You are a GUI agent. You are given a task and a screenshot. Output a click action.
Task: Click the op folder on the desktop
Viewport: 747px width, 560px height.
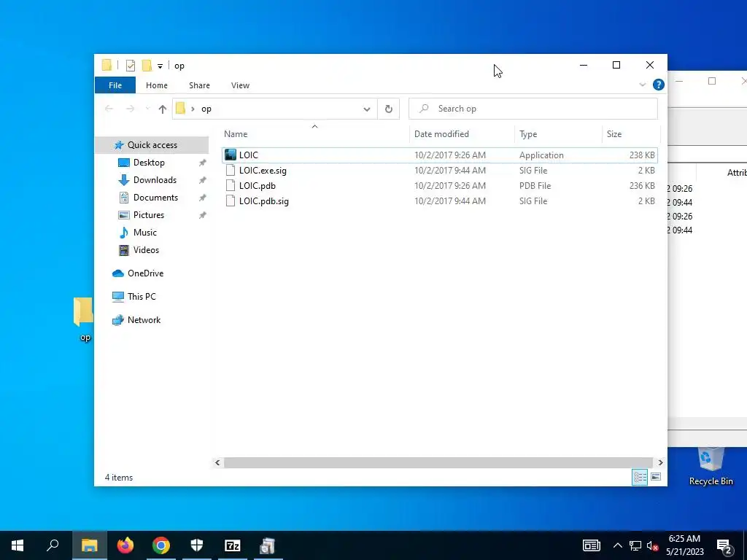[85, 319]
